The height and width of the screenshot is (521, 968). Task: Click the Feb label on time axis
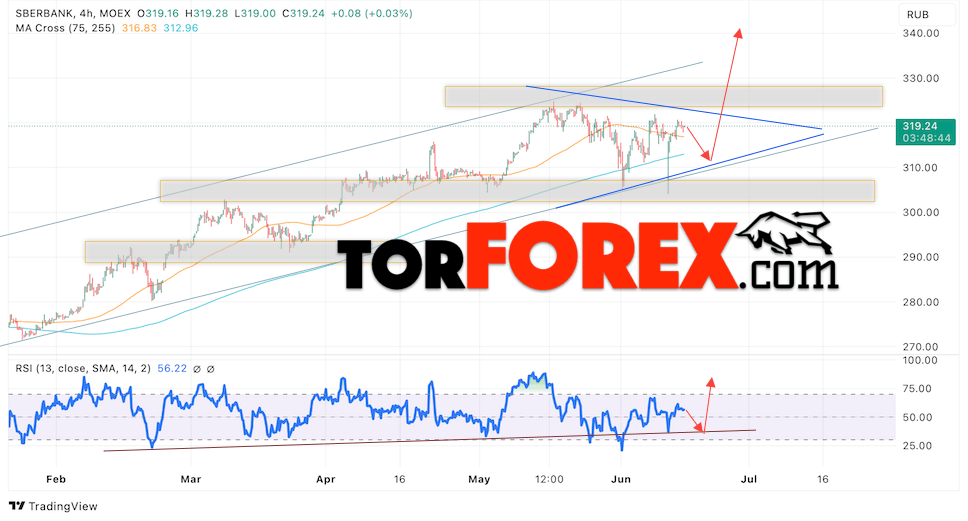point(56,479)
